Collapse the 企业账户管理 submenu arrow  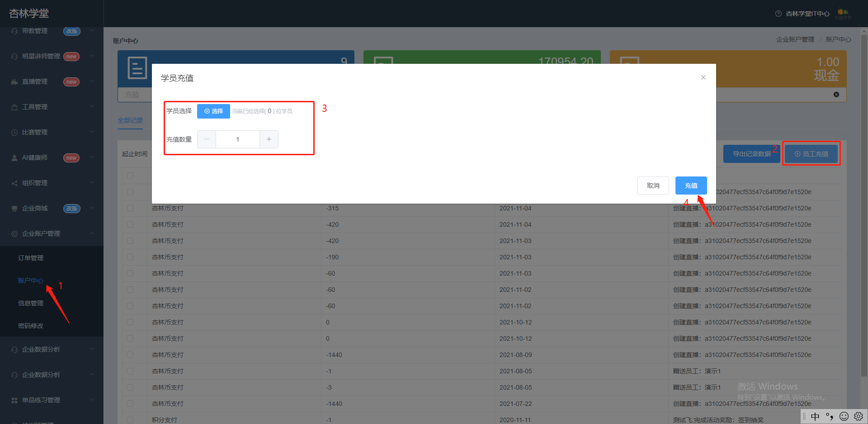pyautogui.click(x=92, y=233)
